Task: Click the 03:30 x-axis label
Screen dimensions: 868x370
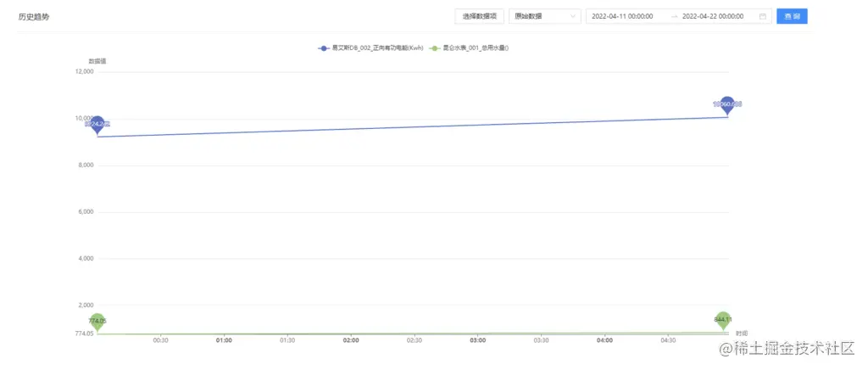Action: (542, 340)
